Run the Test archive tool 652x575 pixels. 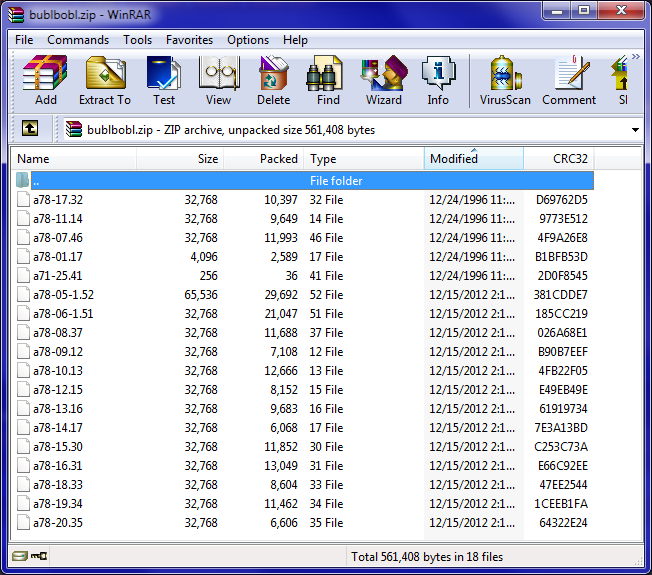tap(164, 80)
